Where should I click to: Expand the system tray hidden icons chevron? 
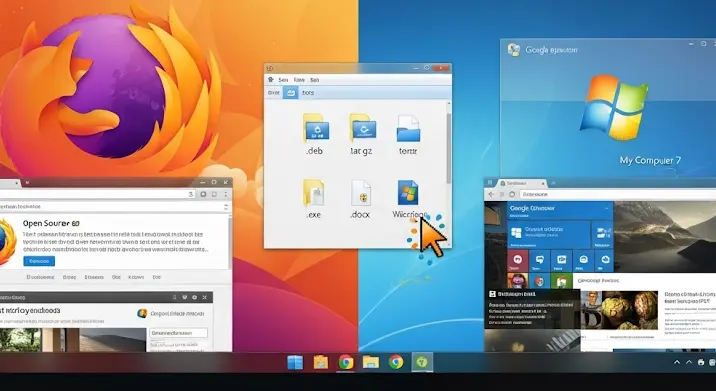click(677, 362)
